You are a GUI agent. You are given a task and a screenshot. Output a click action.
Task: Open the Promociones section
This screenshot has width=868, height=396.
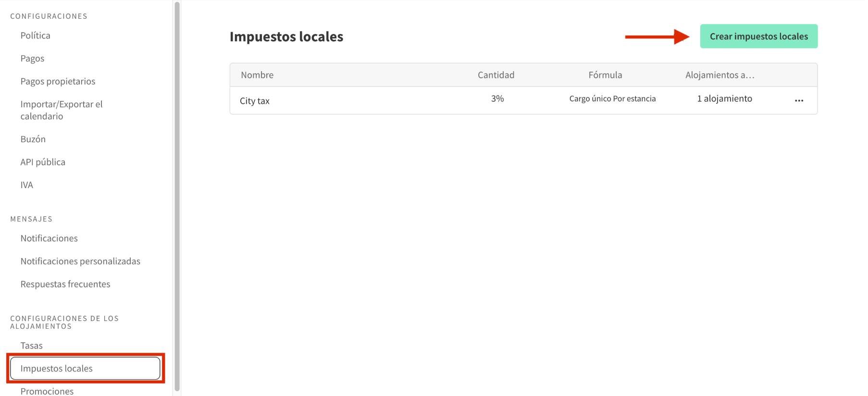(x=47, y=391)
